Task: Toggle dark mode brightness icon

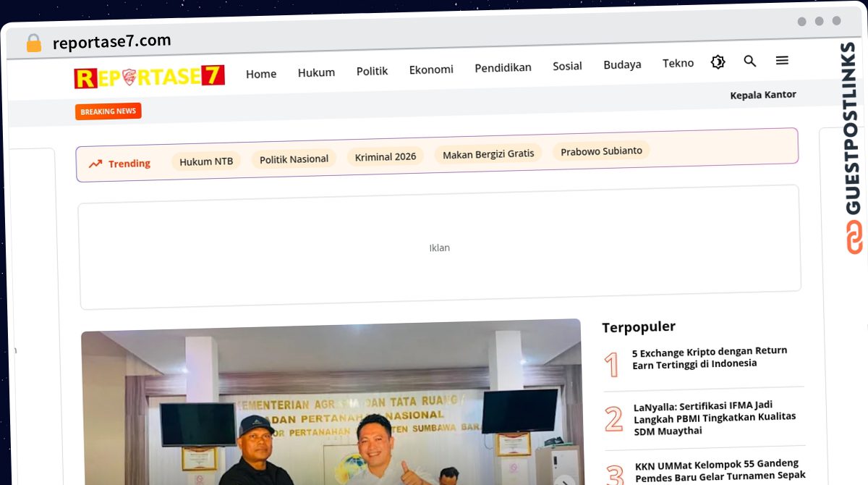Action: [718, 62]
